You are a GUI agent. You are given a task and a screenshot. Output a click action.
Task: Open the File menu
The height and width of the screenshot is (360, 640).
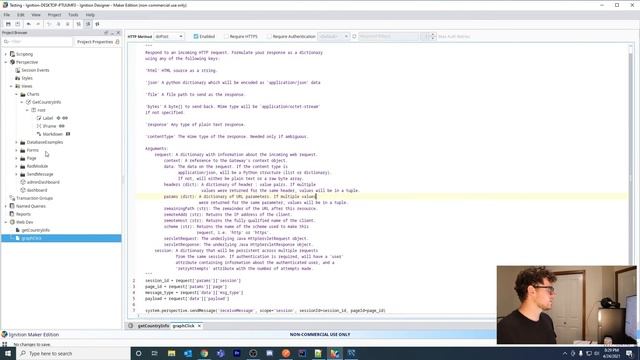coord(7,15)
